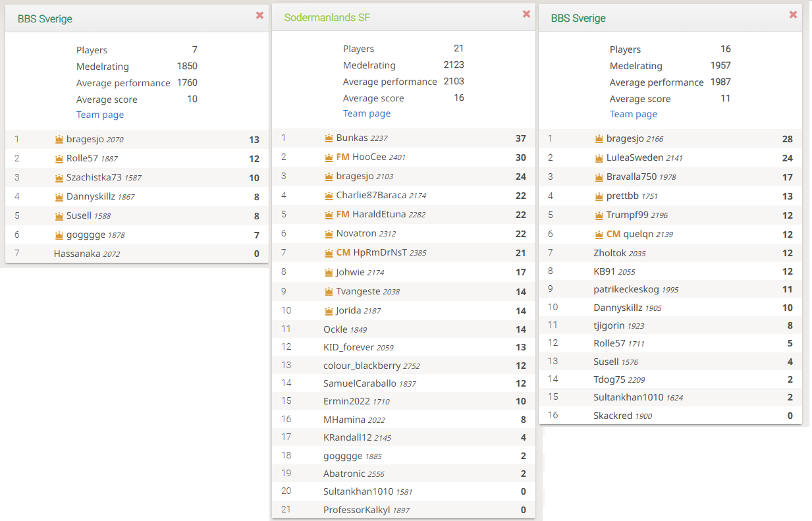Click the crown icon next to Jorida

329,310
